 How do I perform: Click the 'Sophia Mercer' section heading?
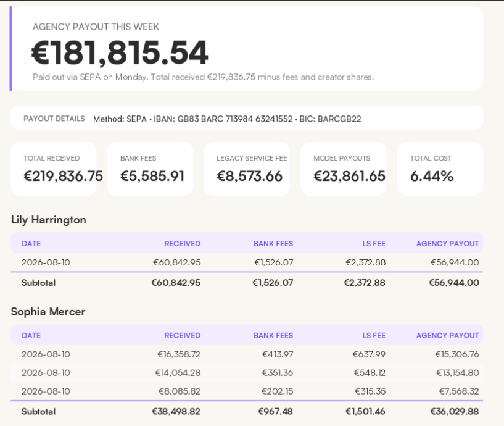tap(48, 312)
